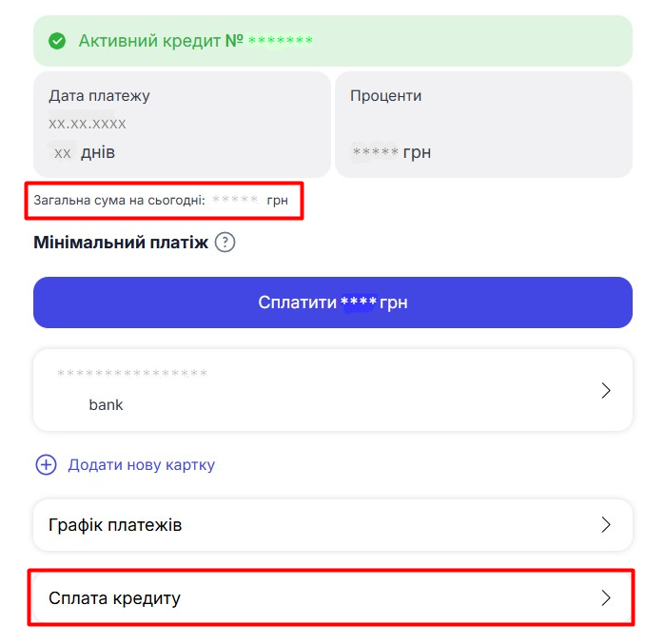Click the chevron beside Сплата кредиту
Viewport: 665px width, 644px height.
[606, 598]
